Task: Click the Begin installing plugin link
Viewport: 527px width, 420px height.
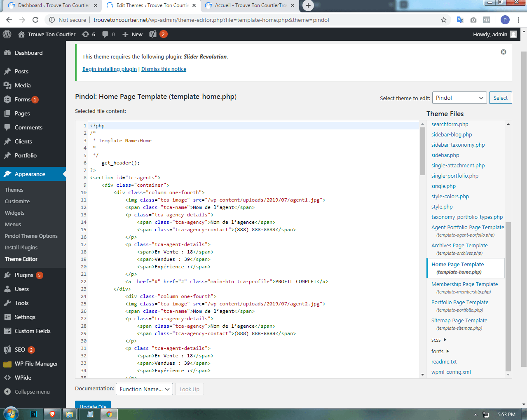Action: [110, 69]
